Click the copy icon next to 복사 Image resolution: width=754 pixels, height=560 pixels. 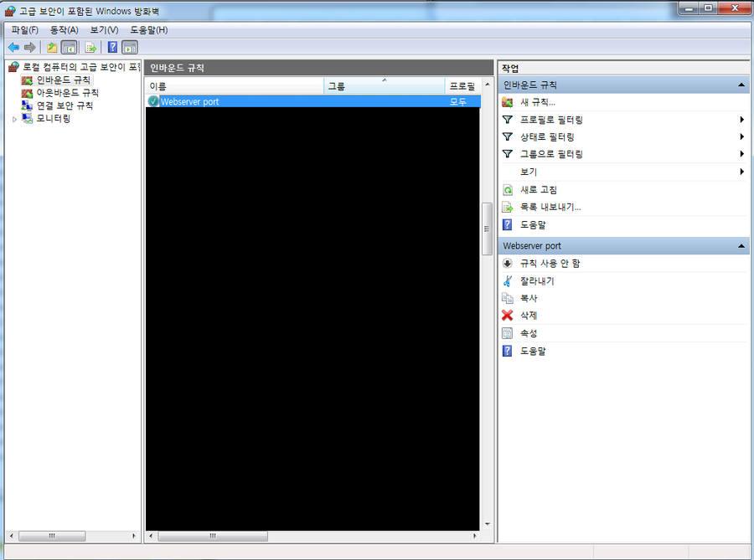(508, 298)
